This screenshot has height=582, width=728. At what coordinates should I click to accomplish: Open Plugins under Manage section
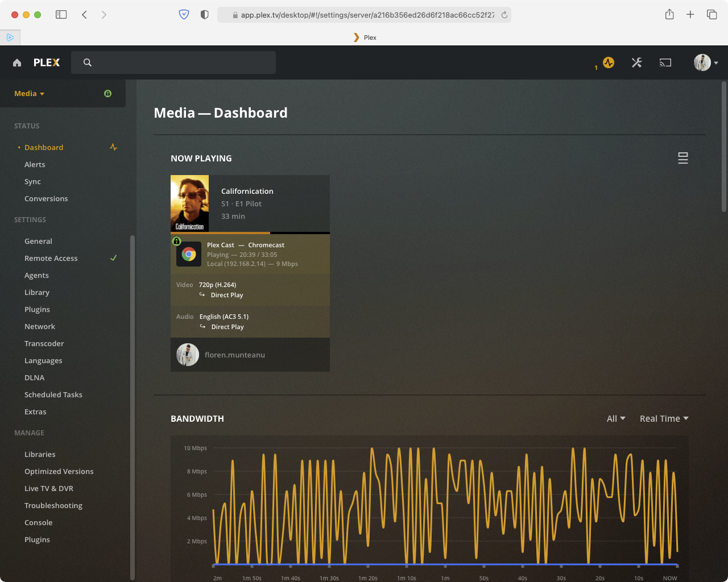[x=37, y=539]
